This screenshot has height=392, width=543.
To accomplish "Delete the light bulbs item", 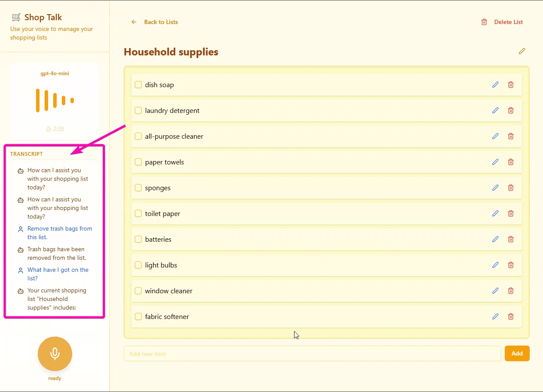I will pos(511,265).
